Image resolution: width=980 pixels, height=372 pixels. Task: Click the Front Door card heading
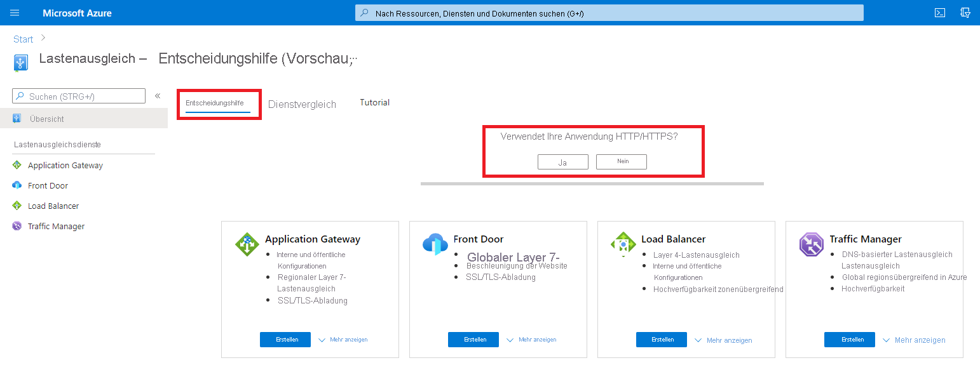pyautogui.click(x=479, y=239)
